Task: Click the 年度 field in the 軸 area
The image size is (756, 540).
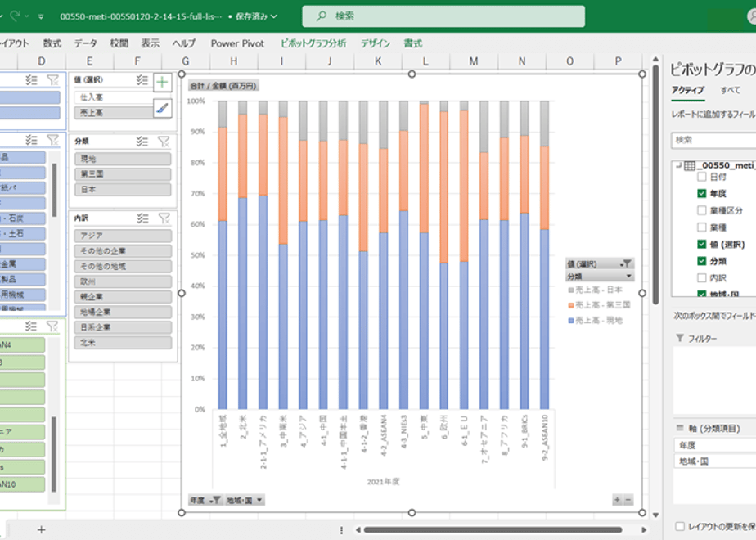Action: [714, 445]
